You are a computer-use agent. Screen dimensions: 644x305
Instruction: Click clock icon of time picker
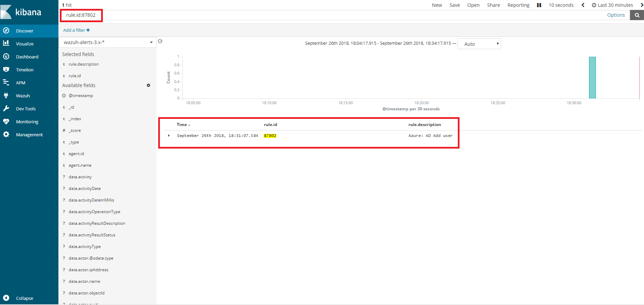pos(594,5)
